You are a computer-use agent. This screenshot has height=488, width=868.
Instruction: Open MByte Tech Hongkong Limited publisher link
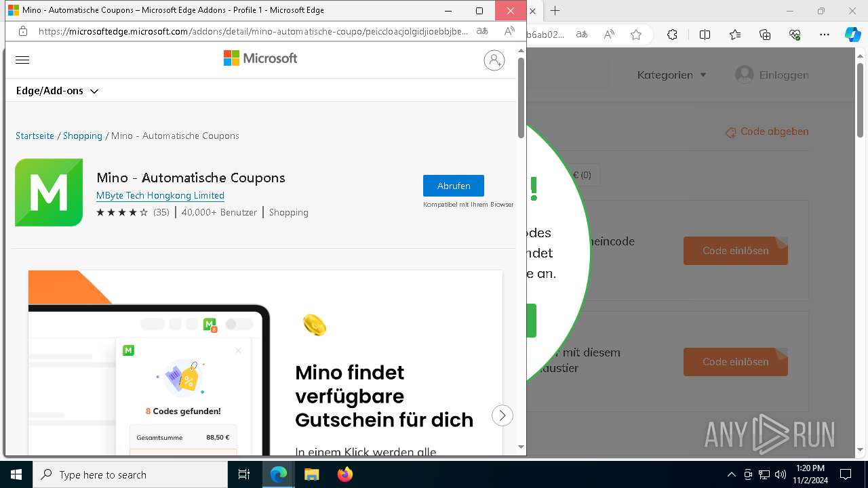click(160, 195)
